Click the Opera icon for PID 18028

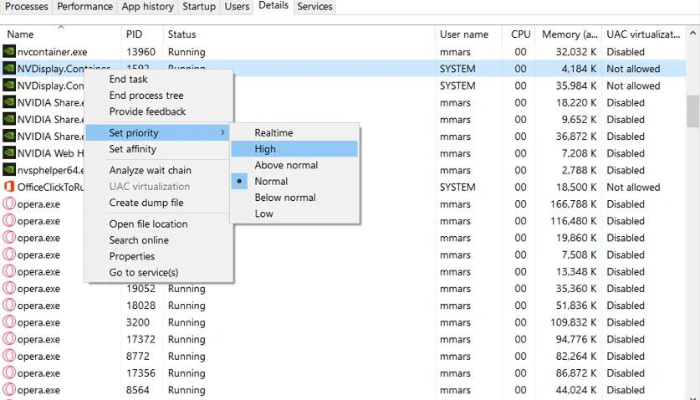[x=9, y=305]
